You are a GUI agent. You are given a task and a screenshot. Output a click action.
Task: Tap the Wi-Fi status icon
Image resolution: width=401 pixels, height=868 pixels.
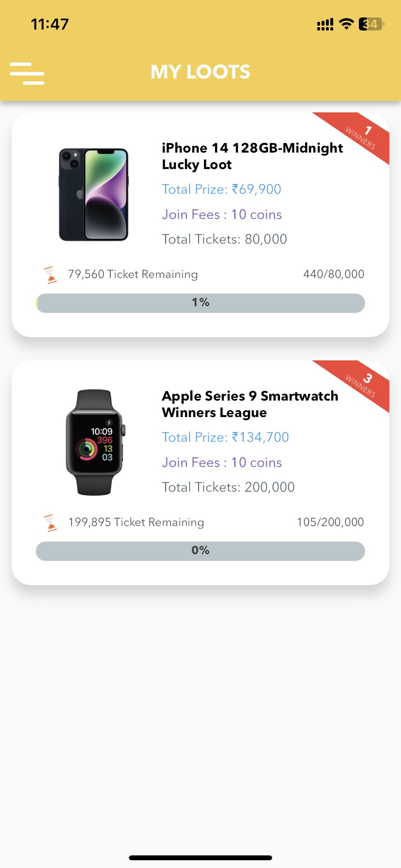tap(346, 24)
